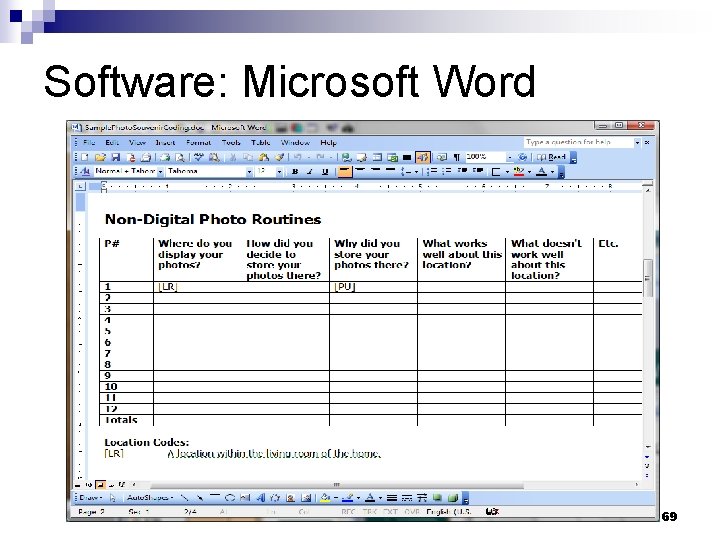Click the Bullets list icon
The image size is (720, 540).
coord(446,172)
